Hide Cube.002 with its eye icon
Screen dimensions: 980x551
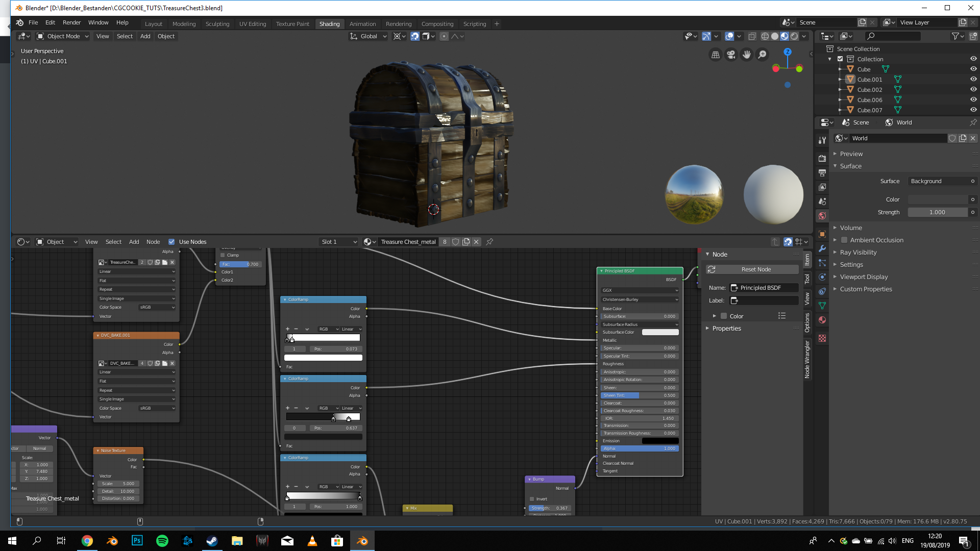tap(973, 89)
